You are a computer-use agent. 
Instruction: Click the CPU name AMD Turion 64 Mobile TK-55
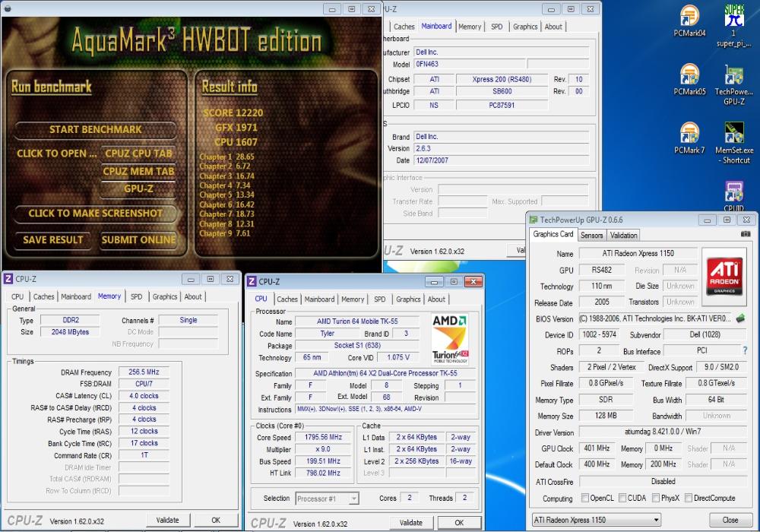tap(357, 321)
